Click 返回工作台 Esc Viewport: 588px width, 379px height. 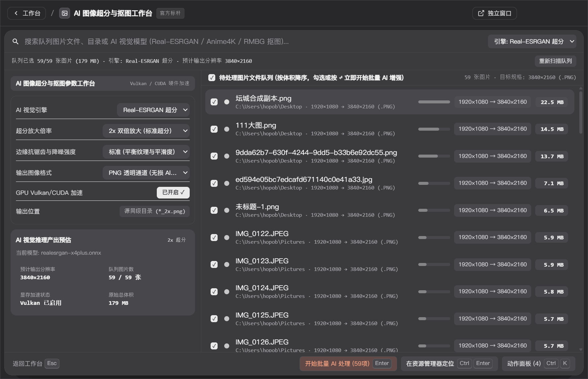tap(36, 364)
